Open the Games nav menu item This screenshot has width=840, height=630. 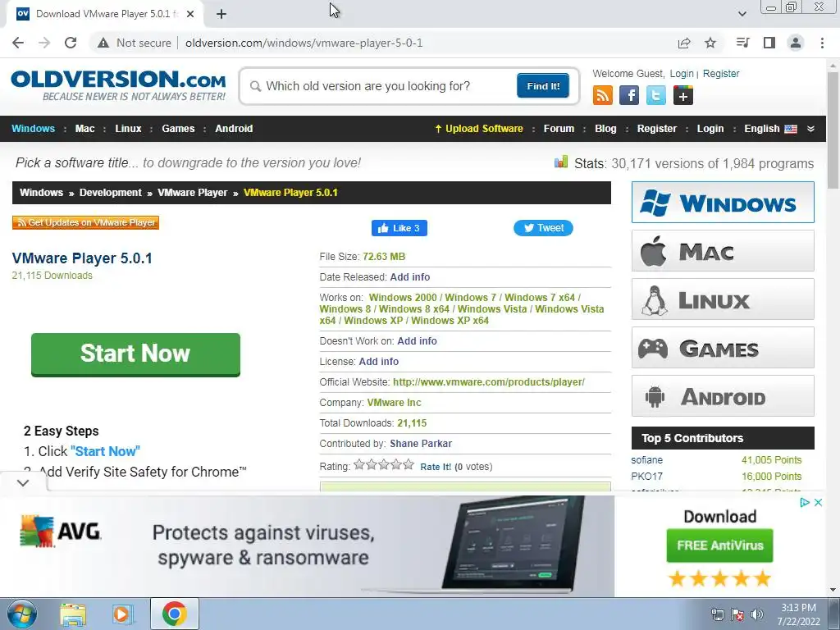coord(178,129)
